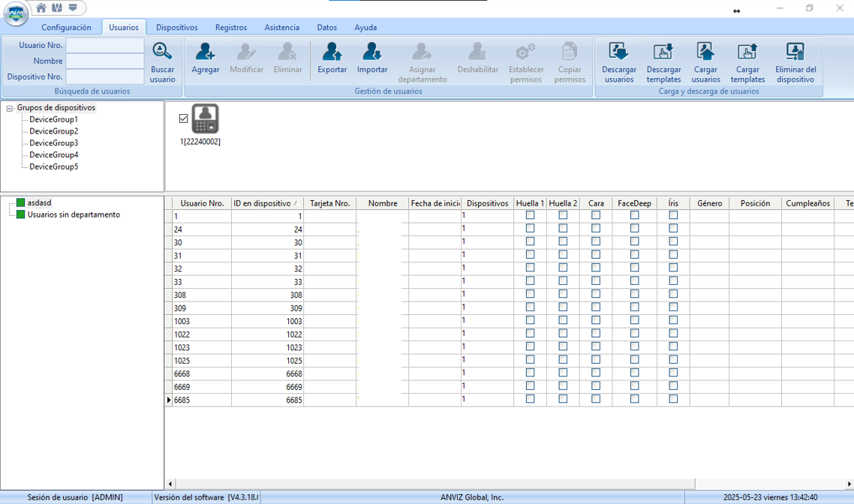Select DeviceGroup4 in the tree
Viewport: 854px width, 504px height.
click(x=53, y=155)
